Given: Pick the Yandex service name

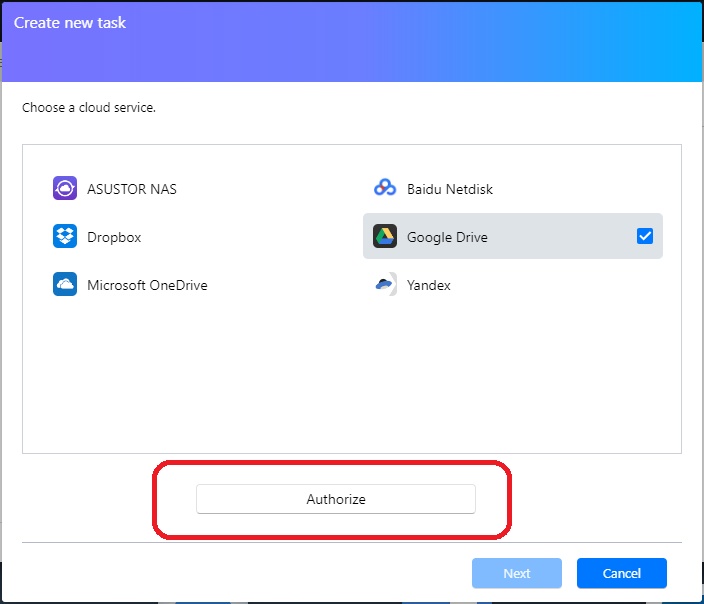Looking at the screenshot, I should pyautogui.click(x=429, y=286).
